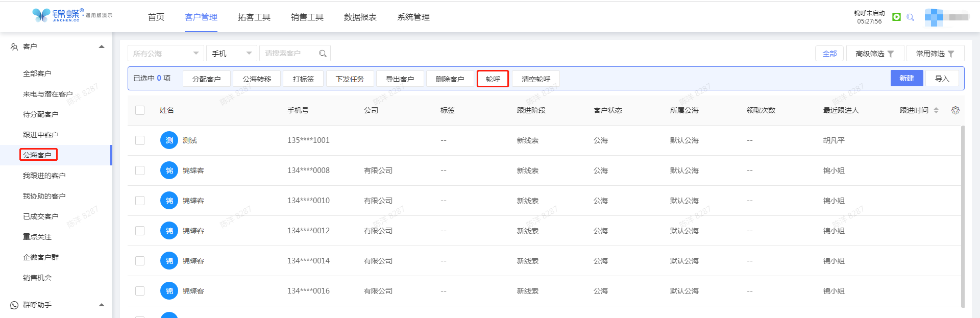This screenshot has width=980, height=318.
Task: Check the box for customer 测试
Action: coord(140,140)
